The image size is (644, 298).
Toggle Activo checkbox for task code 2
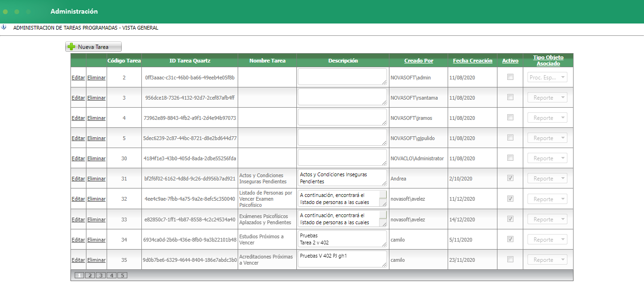point(510,77)
